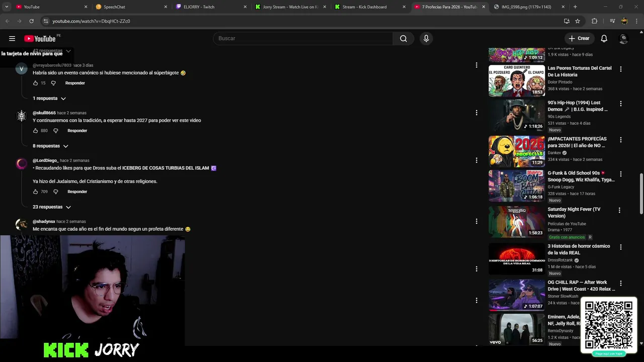Image resolution: width=644 pixels, height=362 pixels.
Task: Open menu for Las Peores Torturas video
Action: [620, 69]
